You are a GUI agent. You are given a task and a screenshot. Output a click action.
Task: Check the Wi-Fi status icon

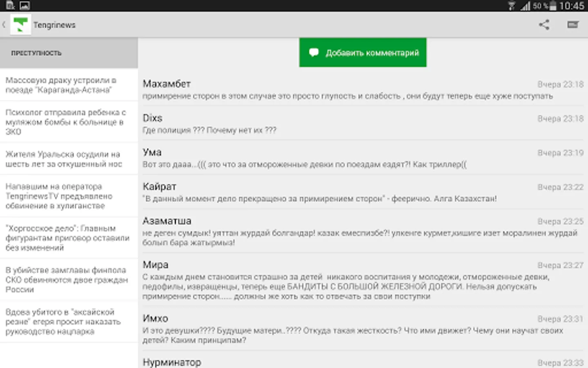coord(512,6)
